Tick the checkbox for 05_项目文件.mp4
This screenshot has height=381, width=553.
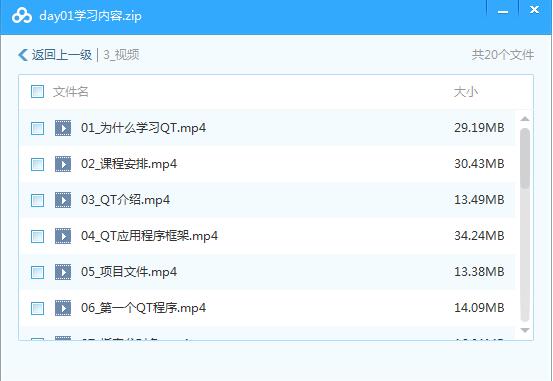click(37, 272)
